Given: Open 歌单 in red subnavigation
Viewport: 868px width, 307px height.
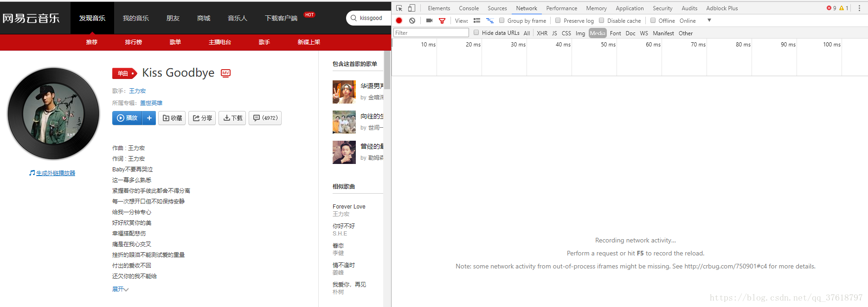Looking at the screenshot, I should point(175,42).
